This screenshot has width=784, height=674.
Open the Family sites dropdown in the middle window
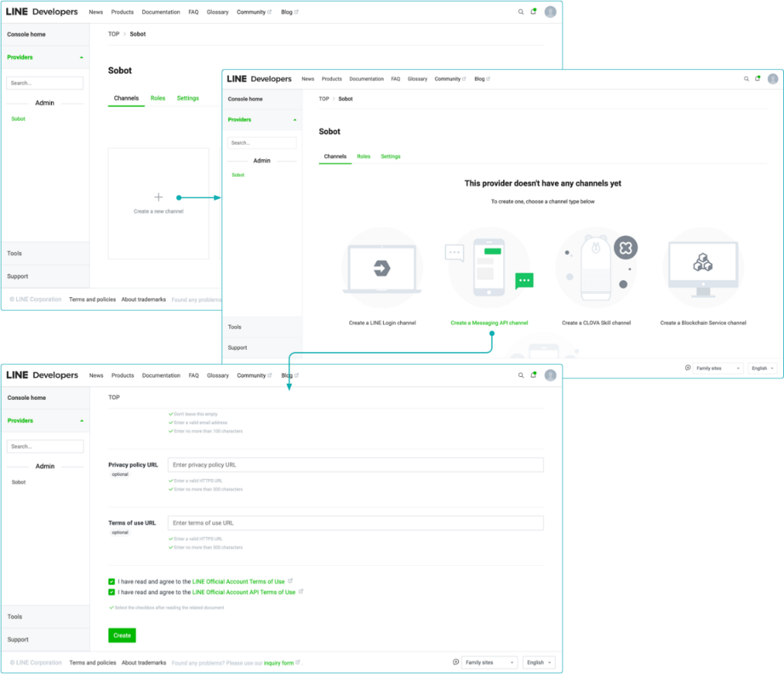(718, 369)
